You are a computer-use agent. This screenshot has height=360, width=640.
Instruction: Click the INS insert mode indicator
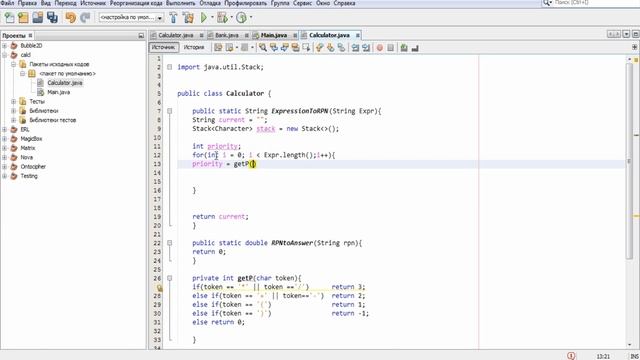[x=634, y=356]
